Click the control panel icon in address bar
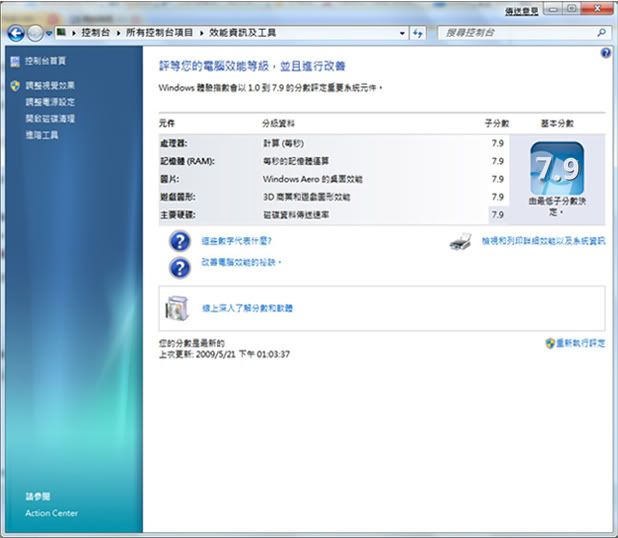The width and height of the screenshot is (618, 538). (x=61, y=32)
